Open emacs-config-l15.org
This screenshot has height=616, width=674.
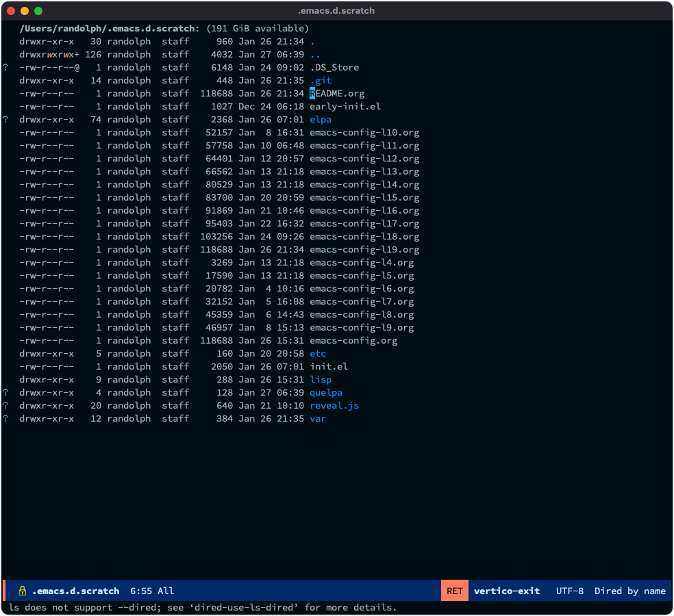pyautogui.click(x=364, y=198)
